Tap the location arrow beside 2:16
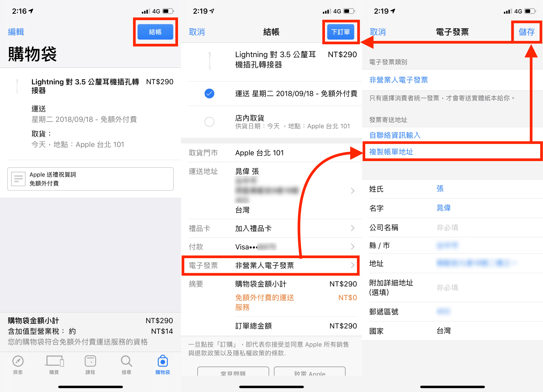The height and width of the screenshot is (392, 543). point(31,11)
